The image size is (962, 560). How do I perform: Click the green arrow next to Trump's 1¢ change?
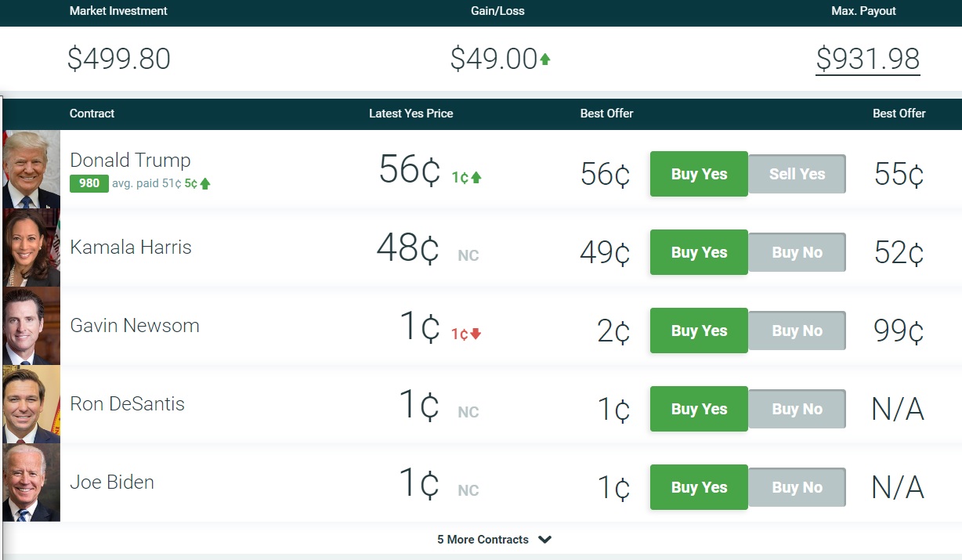(x=476, y=178)
